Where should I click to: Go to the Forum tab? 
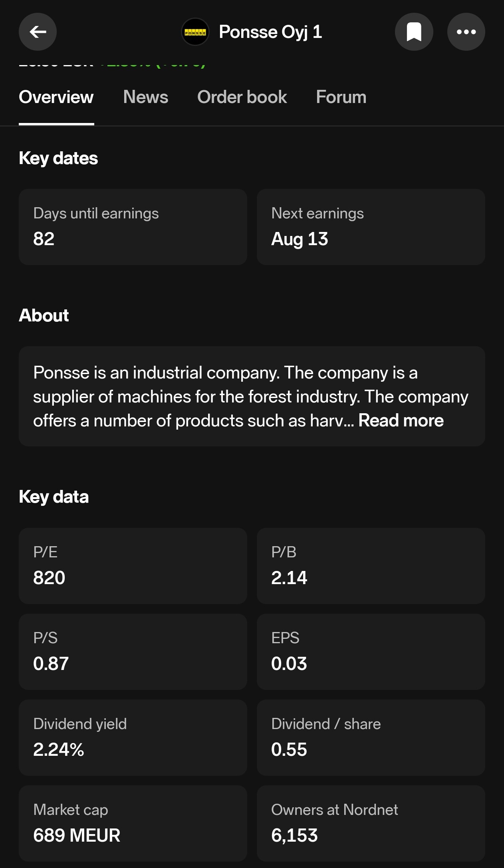pyautogui.click(x=341, y=97)
